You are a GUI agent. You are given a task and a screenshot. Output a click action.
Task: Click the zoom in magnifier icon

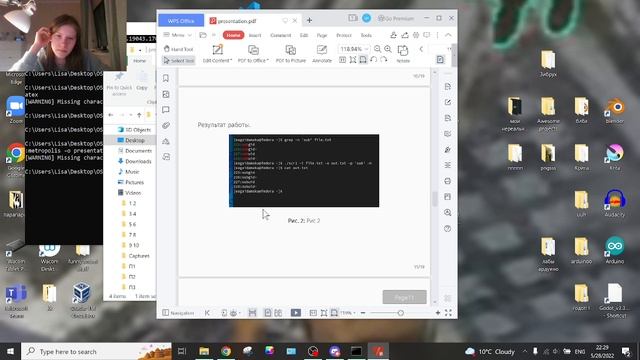click(x=388, y=49)
